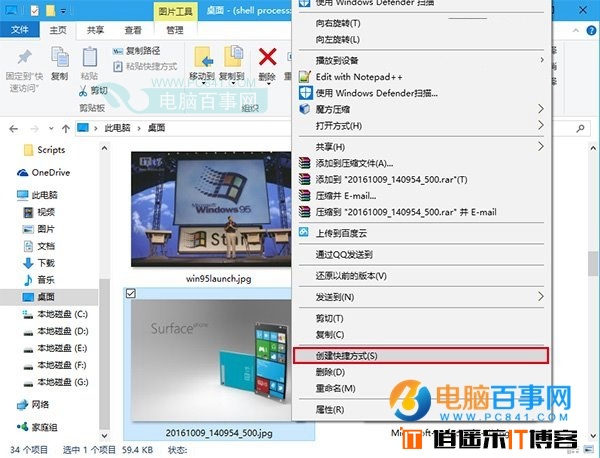The width and height of the screenshot is (600, 458).
Task: Open Local Disk (F:) in sidebar
Action: (x=55, y=365)
